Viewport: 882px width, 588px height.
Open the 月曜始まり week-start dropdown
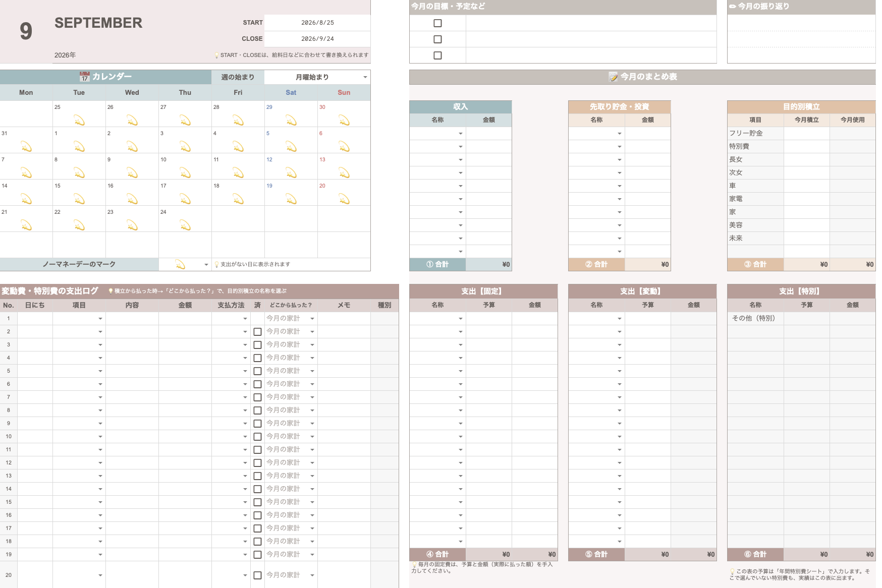(365, 77)
